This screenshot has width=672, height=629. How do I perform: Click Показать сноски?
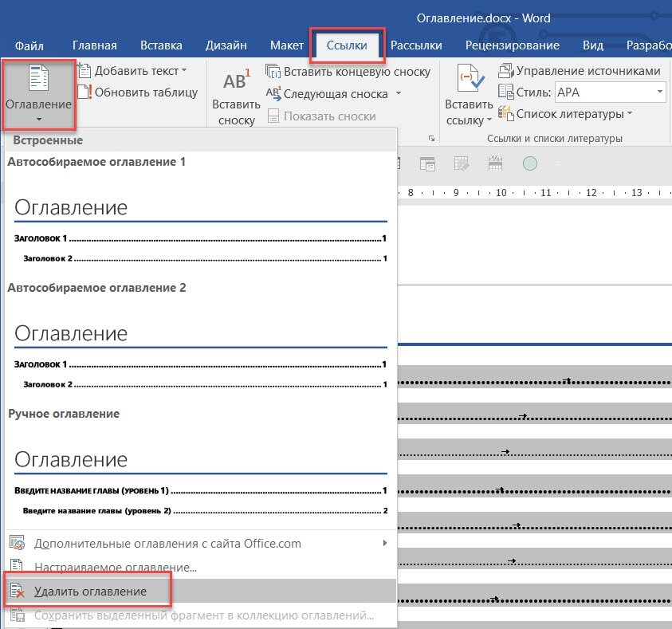(321, 116)
